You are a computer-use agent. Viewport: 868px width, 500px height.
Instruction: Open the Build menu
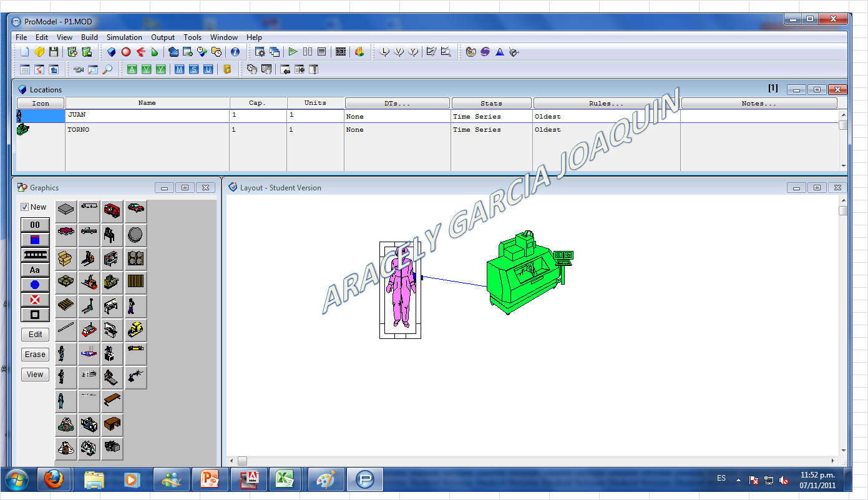(89, 37)
